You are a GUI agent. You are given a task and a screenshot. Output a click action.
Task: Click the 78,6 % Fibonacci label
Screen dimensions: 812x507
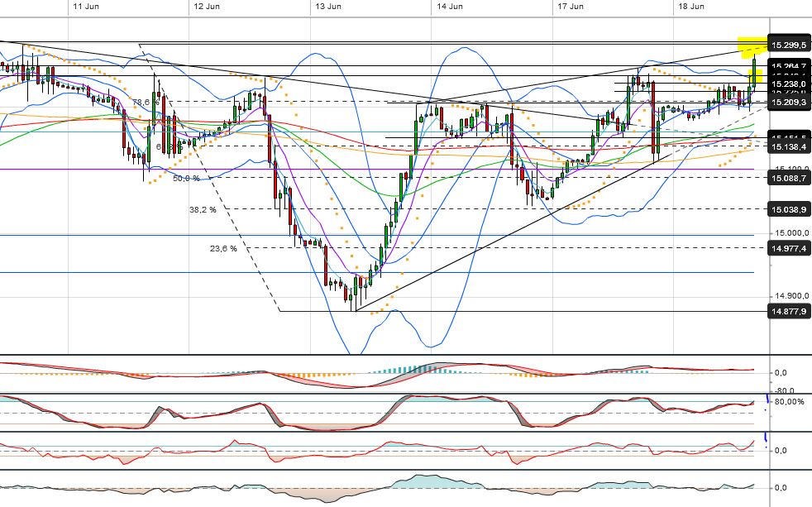tap(146, 103)
